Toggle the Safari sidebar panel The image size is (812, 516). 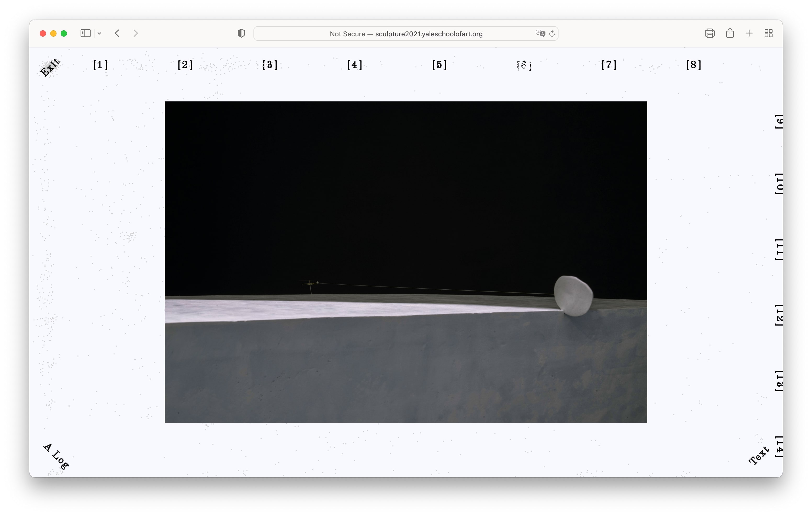tap(85, 33)
